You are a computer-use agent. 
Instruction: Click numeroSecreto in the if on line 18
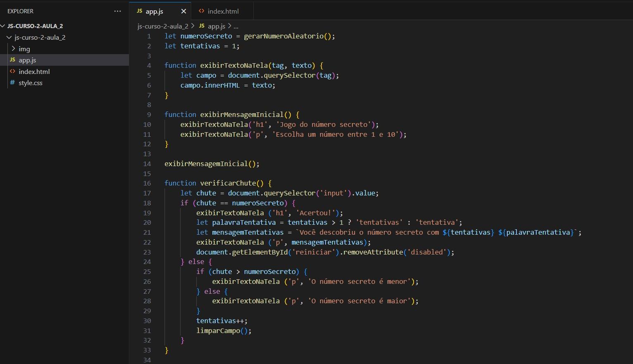tap(258, 203)
